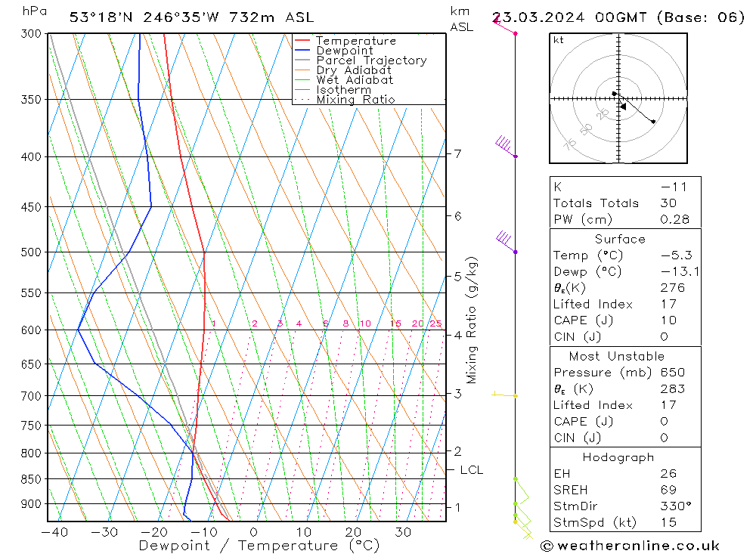
Task: Click the StmSpd (kt) value 15
Action: pyautogui.click(x=669, y=523)
